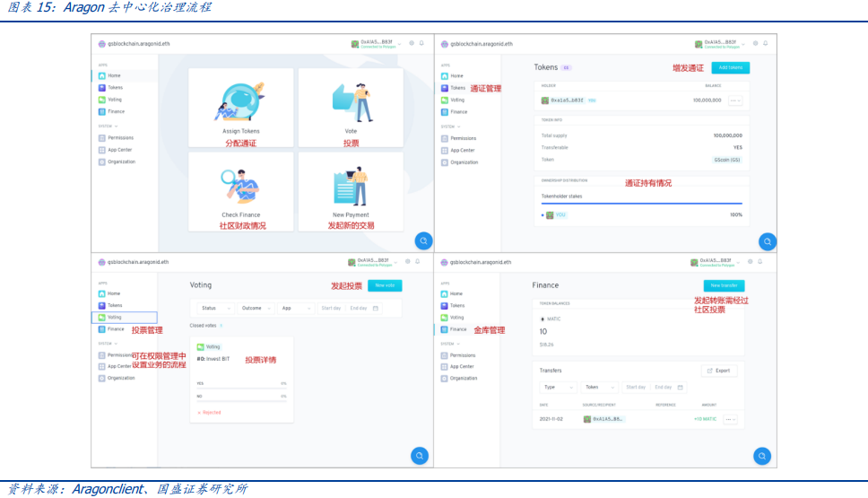Image resolution: width=868 pixels, height=498 pixels.
Task: Open Assign Tokens card on Home screen
Action: pyautogui.click(x=241, y=108)
